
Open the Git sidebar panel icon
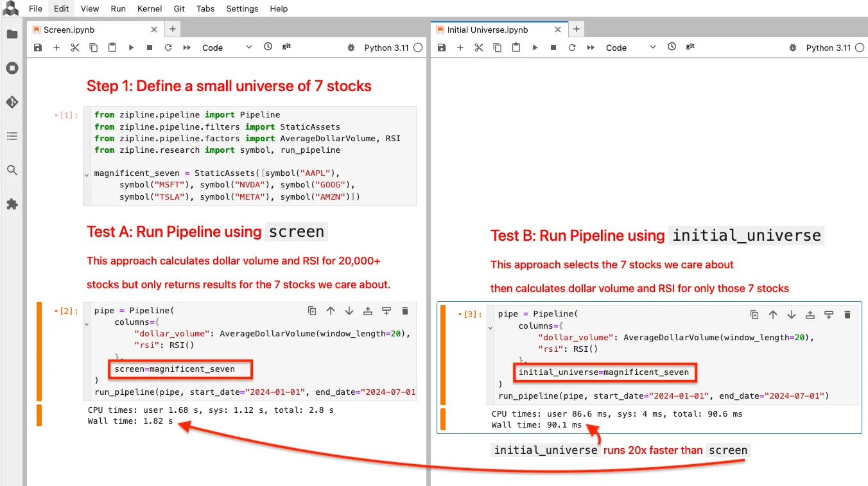[x=12, y=102]
